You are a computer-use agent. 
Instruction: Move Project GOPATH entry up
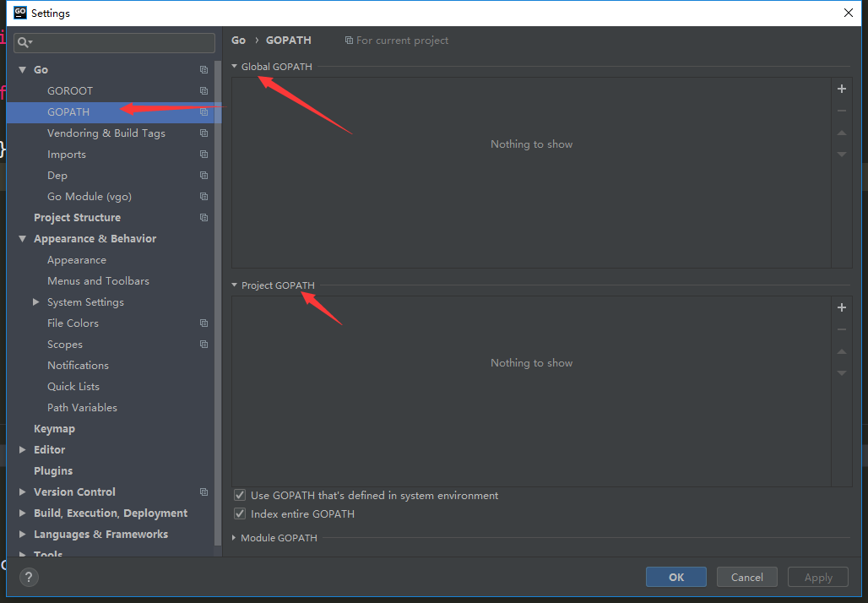[x=842, y=351]
